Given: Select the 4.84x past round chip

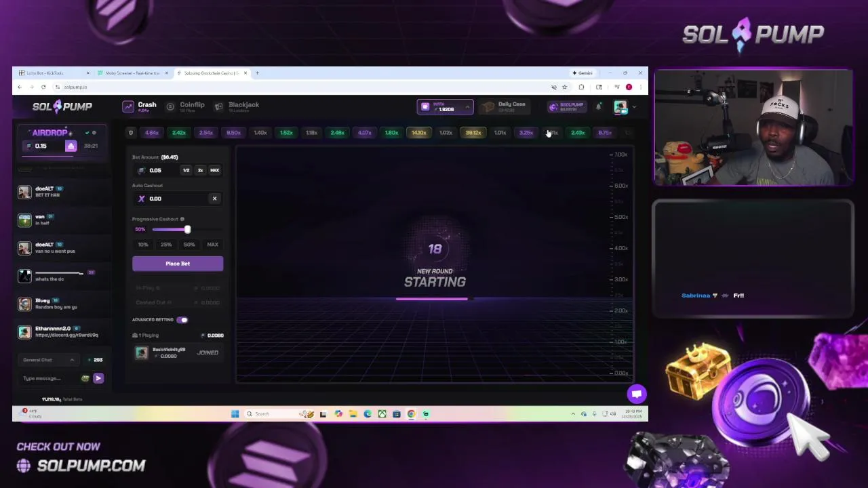Looking at the screenshot, I should (152, 133).
